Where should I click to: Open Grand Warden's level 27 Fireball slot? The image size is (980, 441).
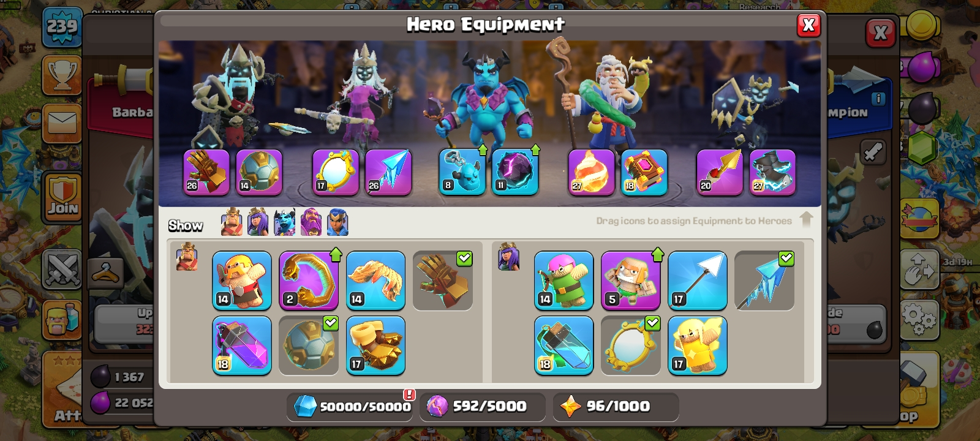591,172
